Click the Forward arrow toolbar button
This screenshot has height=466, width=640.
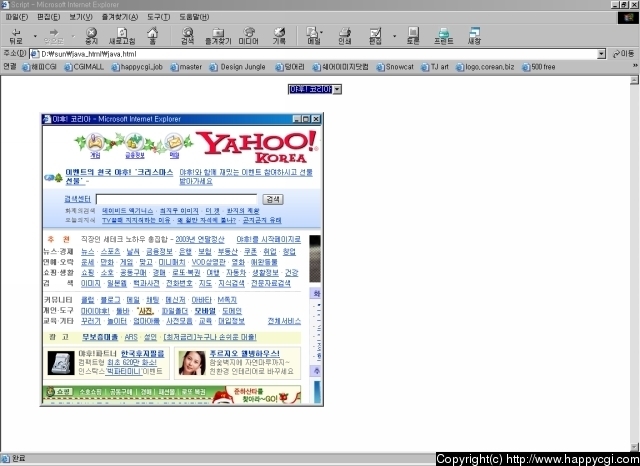[x=54, y=36]
